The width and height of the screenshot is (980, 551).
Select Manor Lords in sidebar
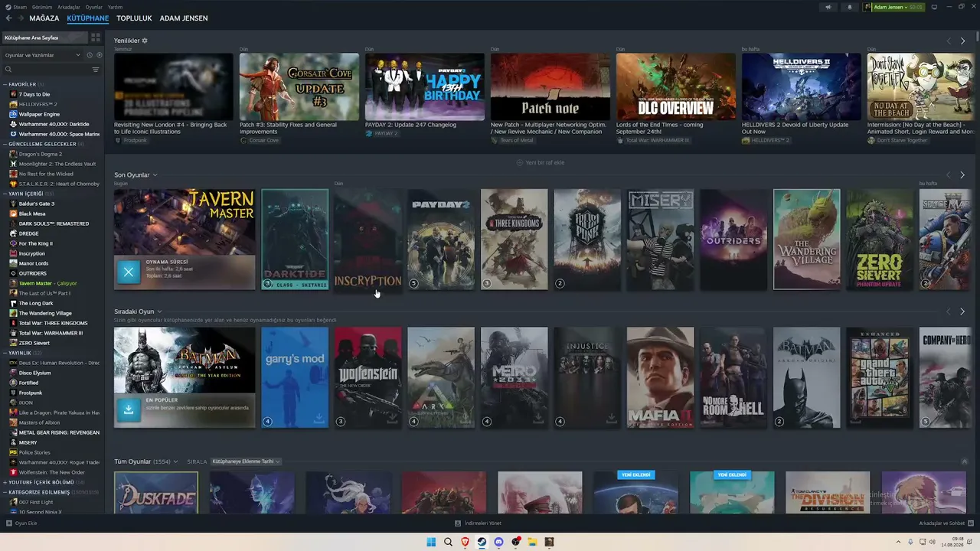point(34,263)
